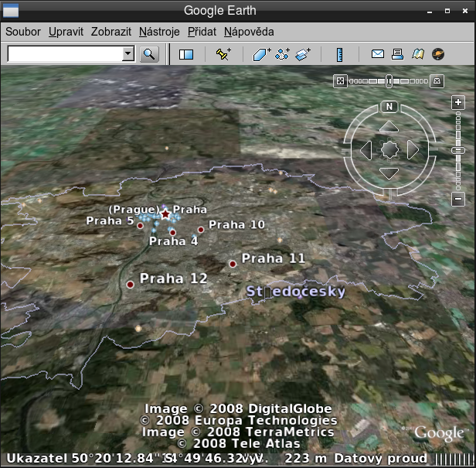Pan right with the navigation arrow
This screenshot has height=468, width=476.
coord(413,150)
